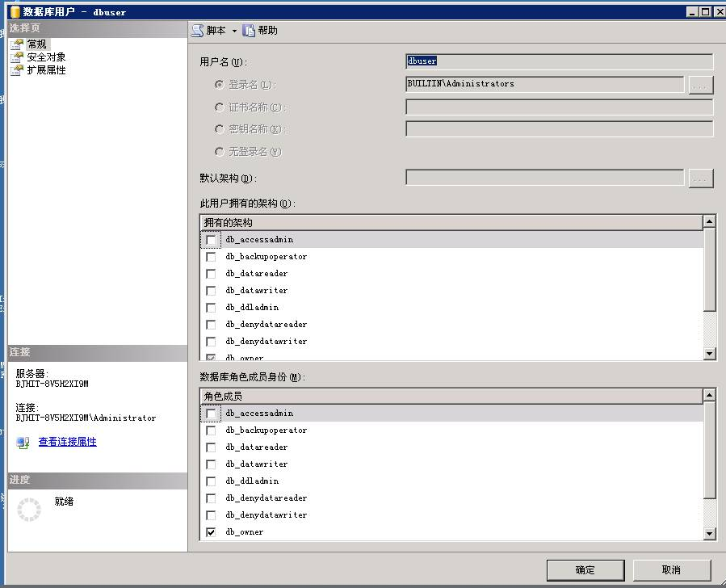Select the 安全对象 page

(46, 57)
